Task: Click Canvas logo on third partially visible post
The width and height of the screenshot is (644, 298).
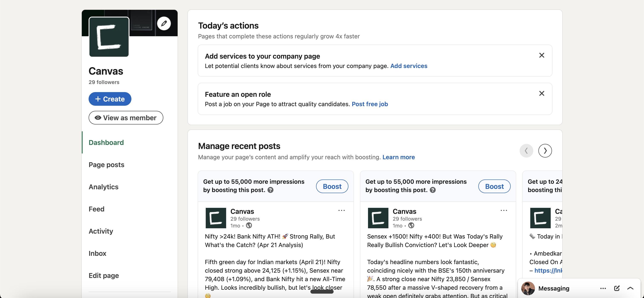Action: [540, 218]
